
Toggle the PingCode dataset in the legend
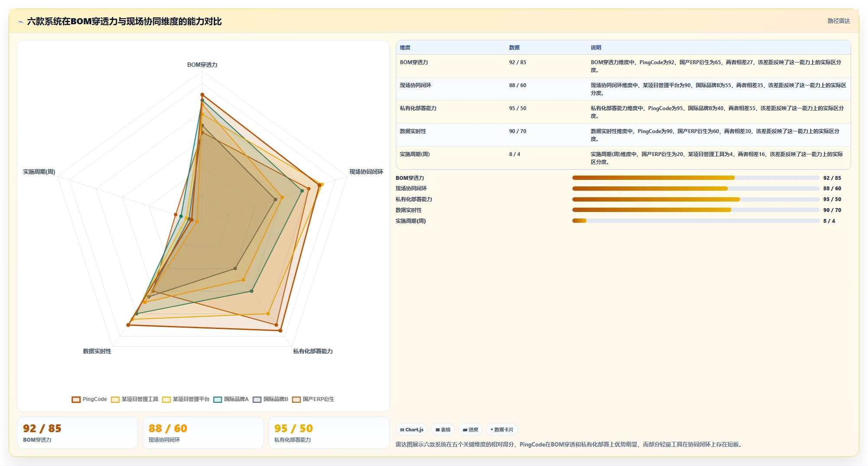tap(89, 399)
